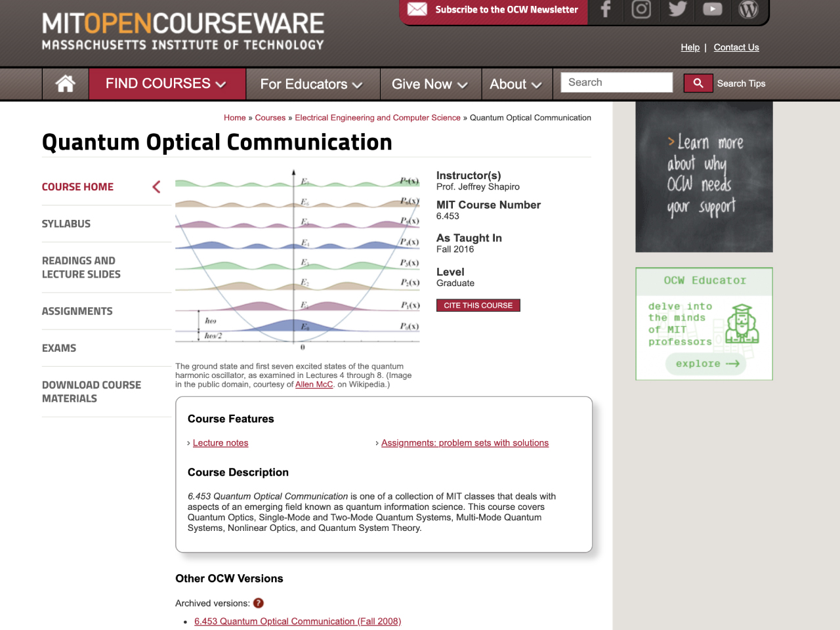Expand the Find Courses dropdown menu
This screenshot has height=630, width=840.
pyautogui.click(x=167, y=84)
